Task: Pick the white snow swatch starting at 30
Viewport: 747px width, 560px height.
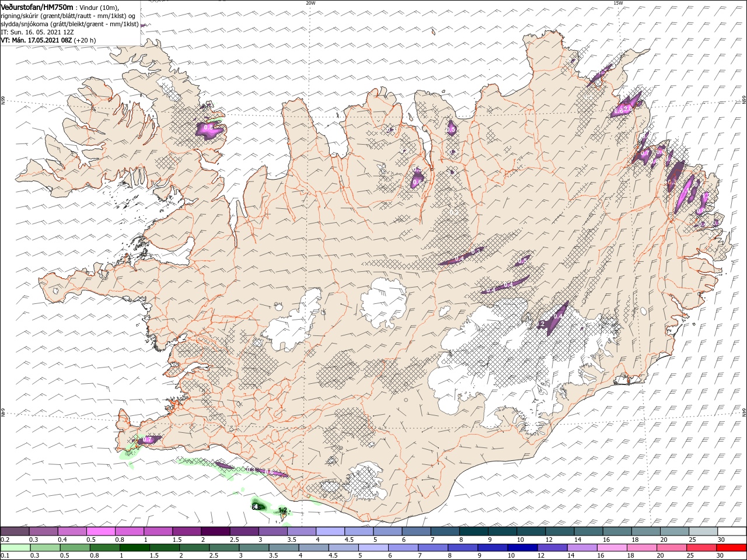Action: (732, 531)
